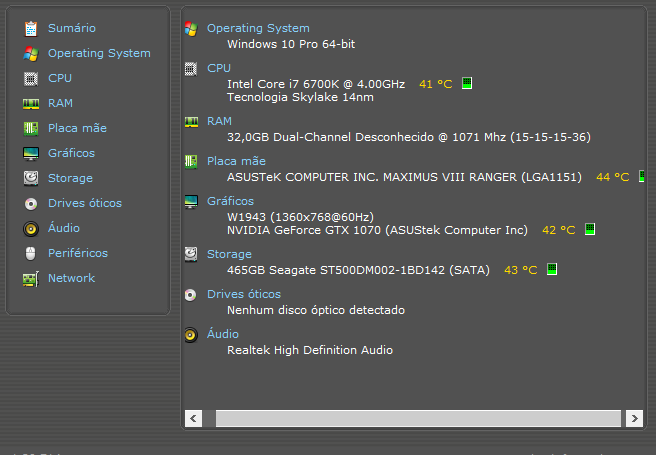The image size is (657, 455).
Task: Click Realtek High Definition Audio text
Action: (x=310, y=350)
